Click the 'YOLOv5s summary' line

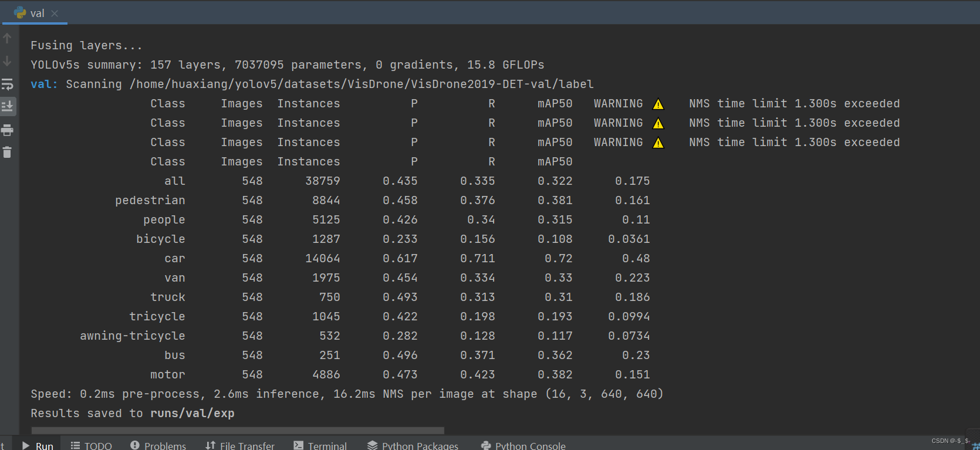(x=288, y=65)
